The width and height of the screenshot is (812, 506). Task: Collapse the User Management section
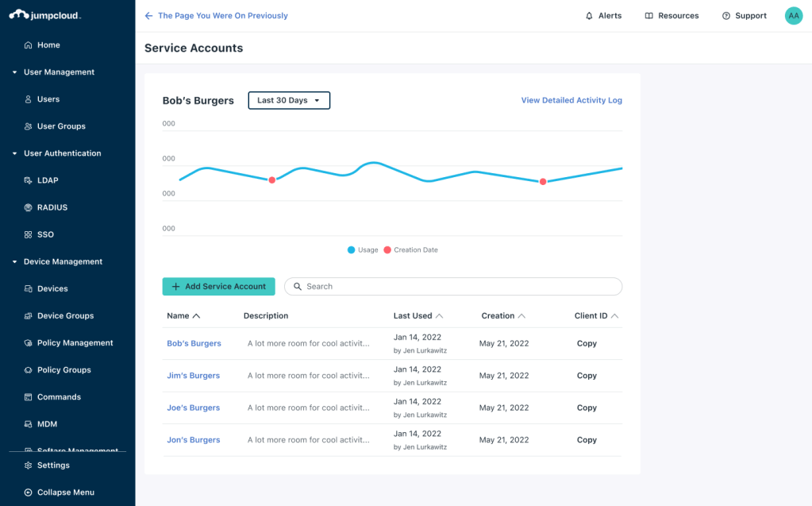click(14, 72)
